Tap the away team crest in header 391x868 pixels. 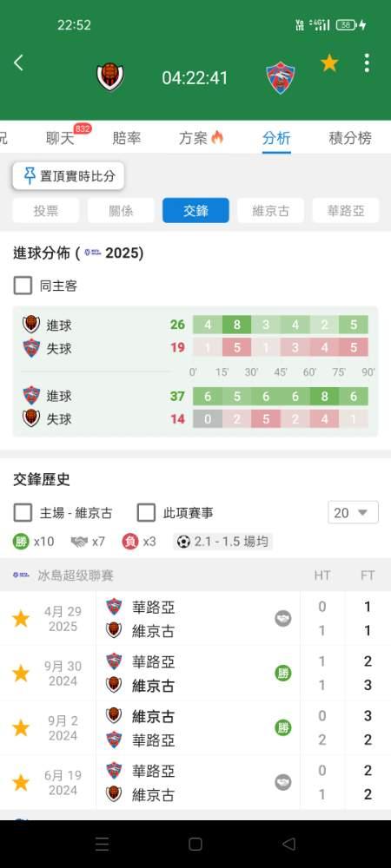click(281, 77)
